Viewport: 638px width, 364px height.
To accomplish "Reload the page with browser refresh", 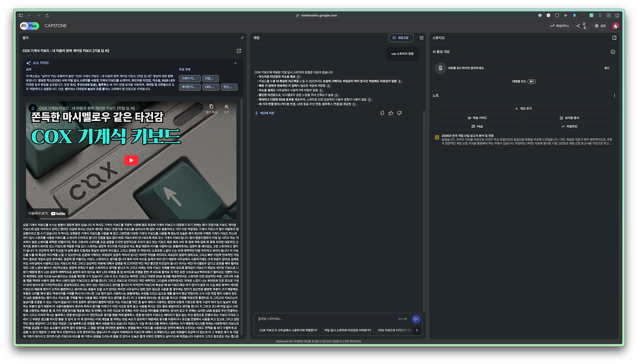I will (x=47, y=15).
